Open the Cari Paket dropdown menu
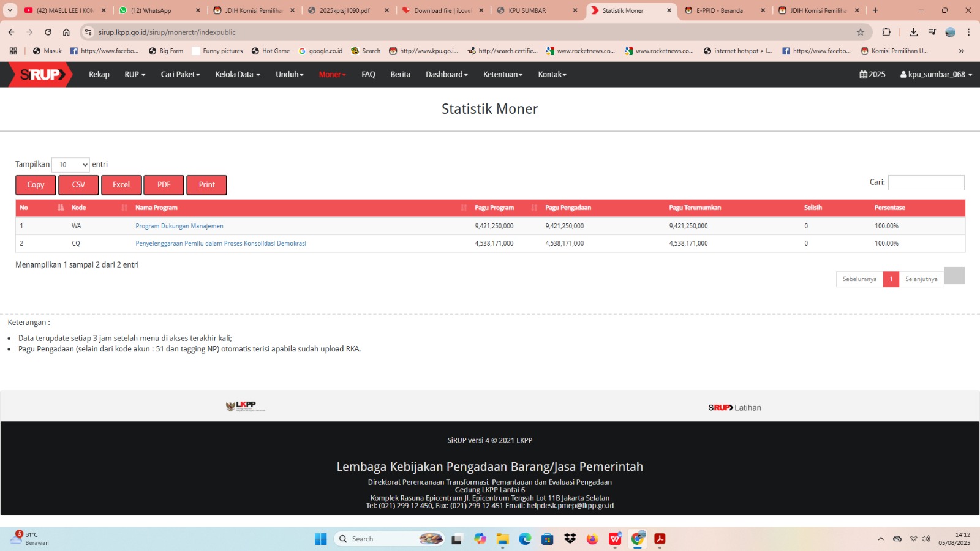Screen dimensions: 980x551 point(180,75)
